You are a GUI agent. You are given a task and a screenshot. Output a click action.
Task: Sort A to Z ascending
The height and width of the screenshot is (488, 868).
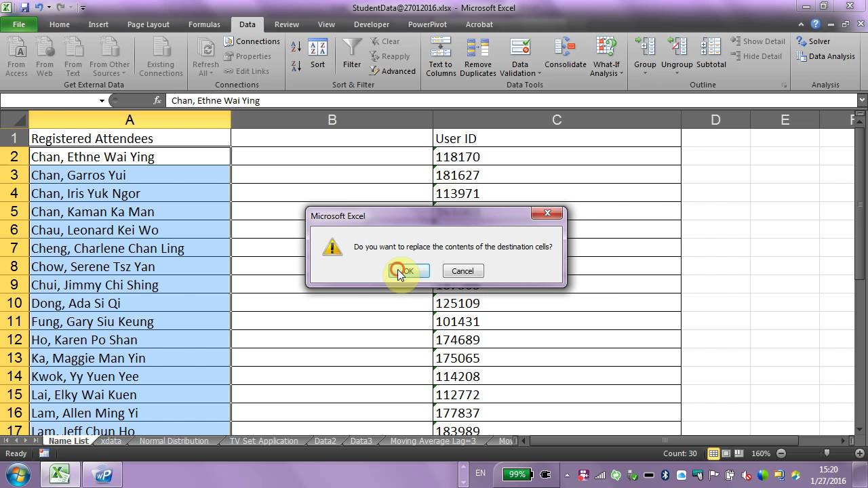click(x=296, y=46)
